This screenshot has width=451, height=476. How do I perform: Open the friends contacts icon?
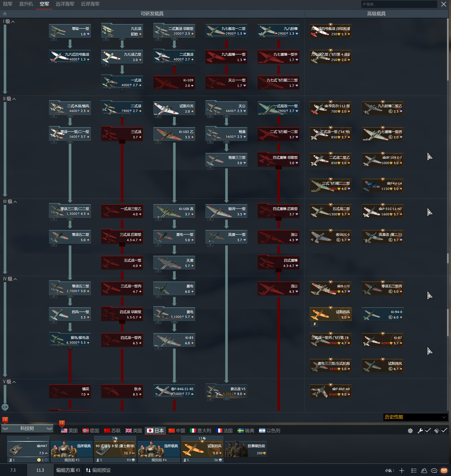pos(424,470)
